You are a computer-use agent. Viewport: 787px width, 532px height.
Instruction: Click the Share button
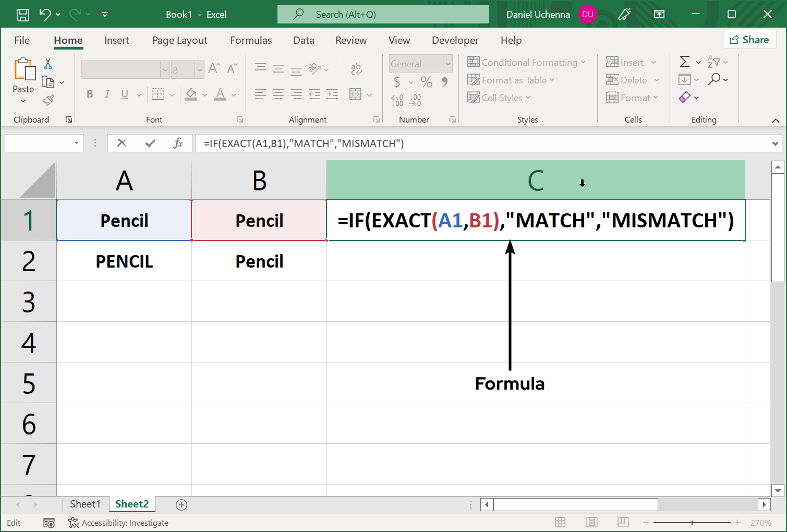(750, 39)
